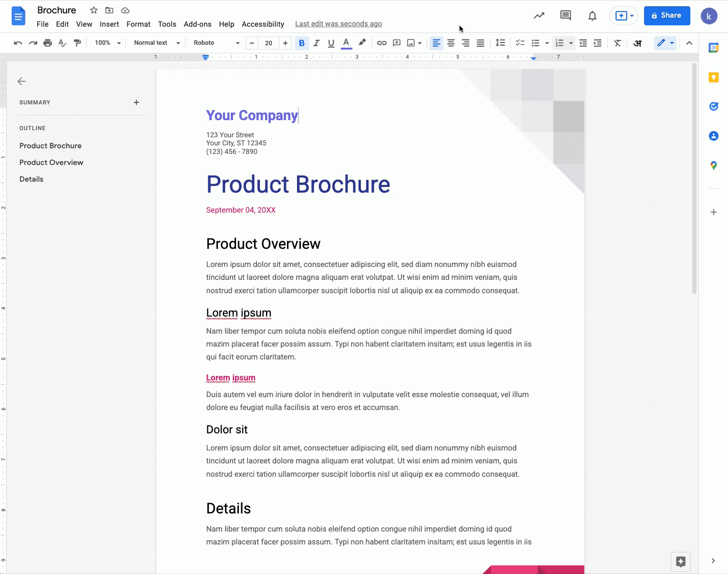Screen dimensions: 728x574
Task: Select the text color swatch
Action: [x=346, y=43]
